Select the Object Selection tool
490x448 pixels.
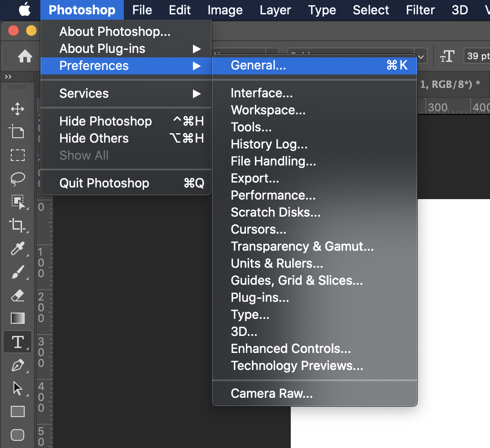tap(18, 202)
